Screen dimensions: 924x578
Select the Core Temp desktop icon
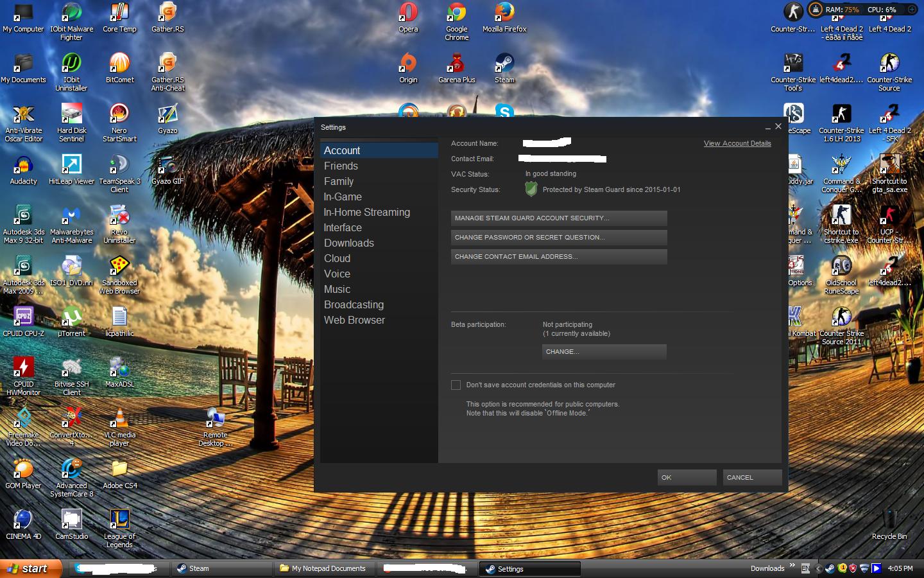coord(119,19)
